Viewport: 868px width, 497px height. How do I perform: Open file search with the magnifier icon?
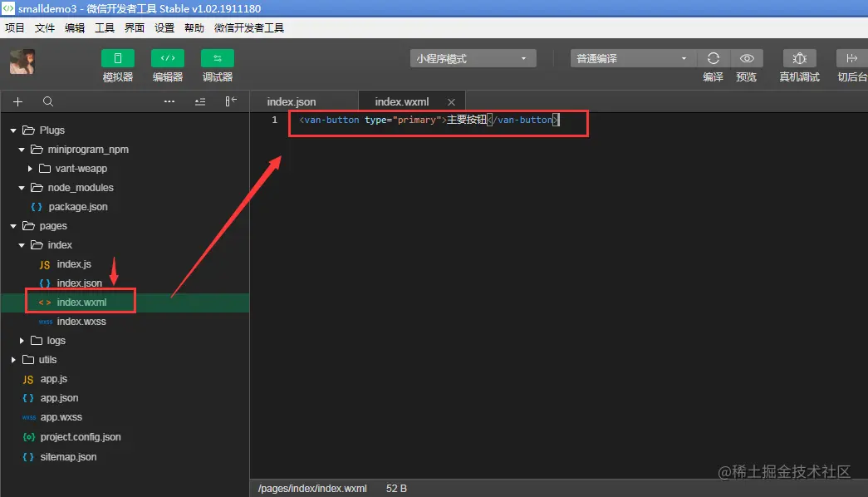tap(48, 101)
